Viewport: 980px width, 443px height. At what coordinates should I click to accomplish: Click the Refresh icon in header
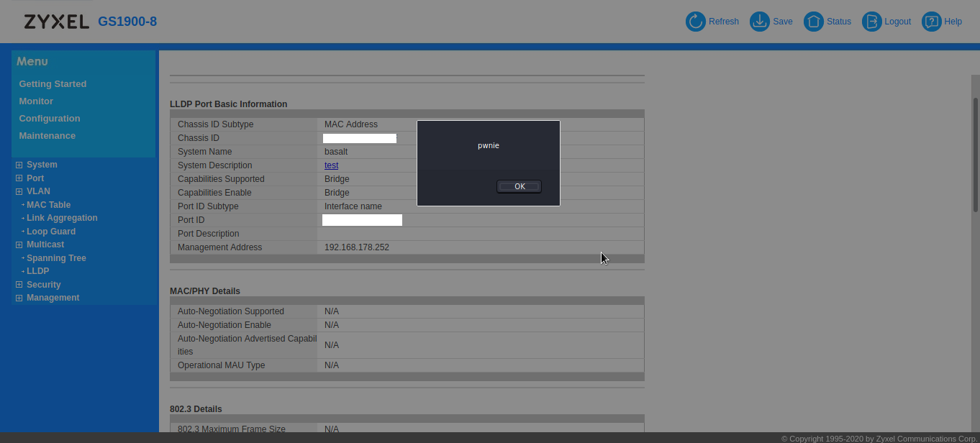[x=696, y=22]
